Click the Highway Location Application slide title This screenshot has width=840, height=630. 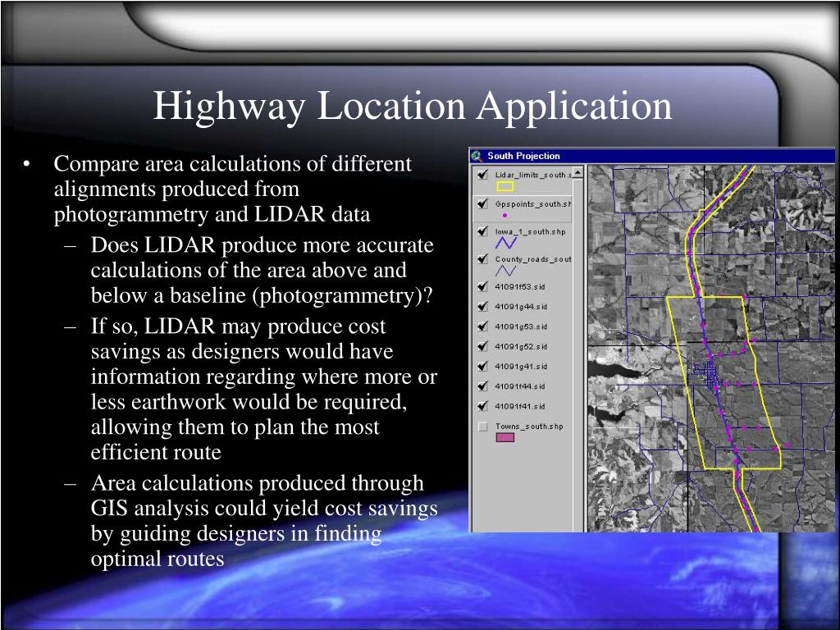413,106
